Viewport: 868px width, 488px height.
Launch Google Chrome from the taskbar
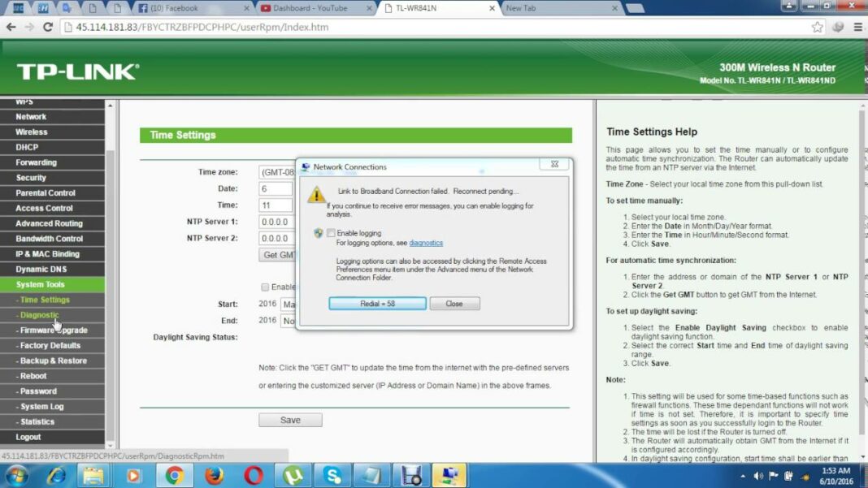(174, 475)
